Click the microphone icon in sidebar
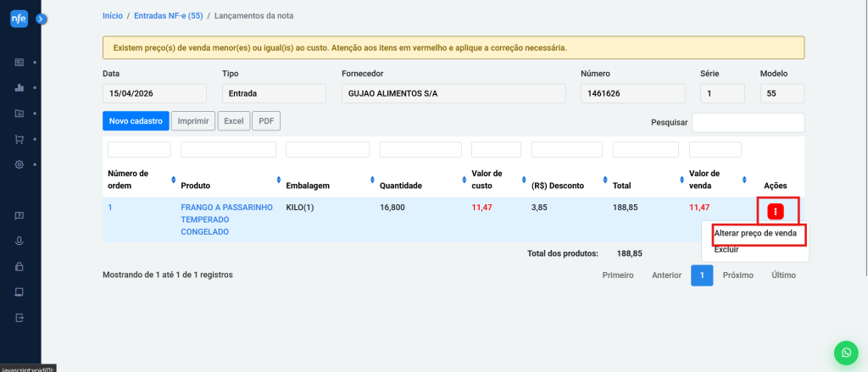 pos(19,241)
